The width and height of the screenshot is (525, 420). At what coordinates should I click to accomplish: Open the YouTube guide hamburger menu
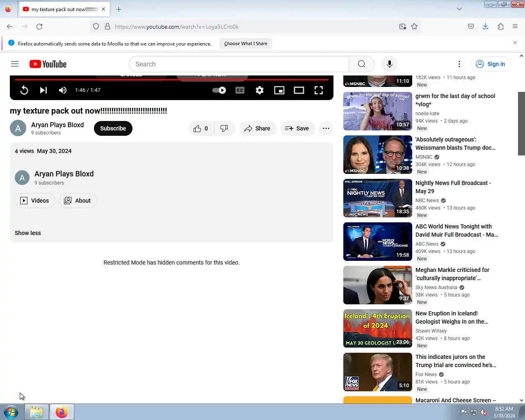[x=15, y=64]
